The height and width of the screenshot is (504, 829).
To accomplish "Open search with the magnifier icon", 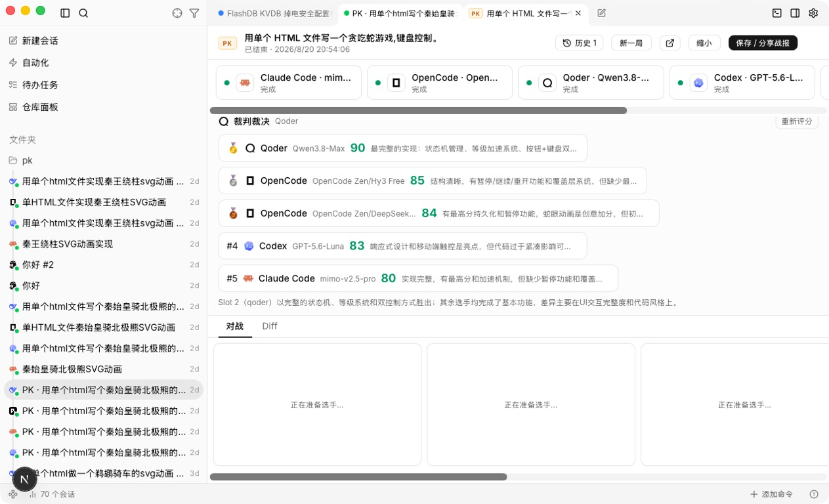I will [x=83, y=13].
